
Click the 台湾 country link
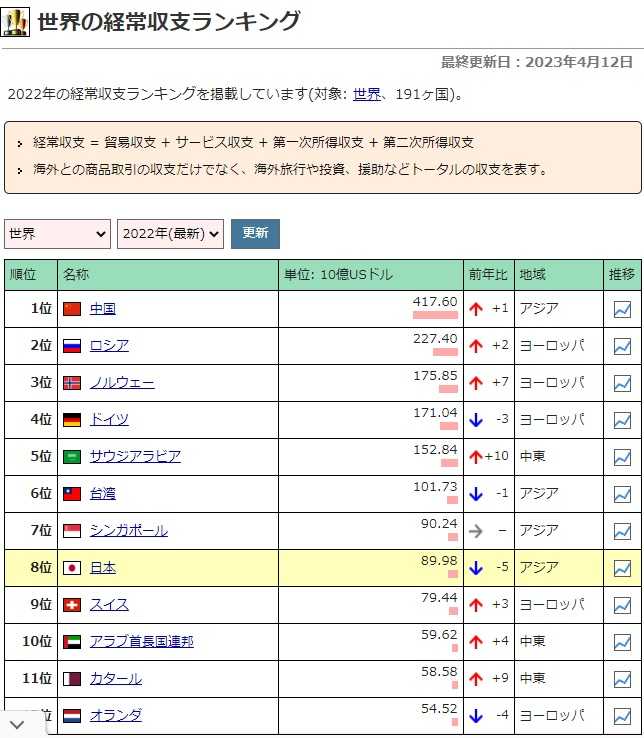(103, 494)
